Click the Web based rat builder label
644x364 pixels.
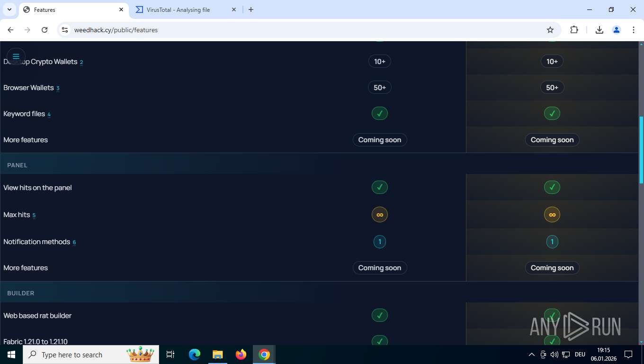(37, 316)
